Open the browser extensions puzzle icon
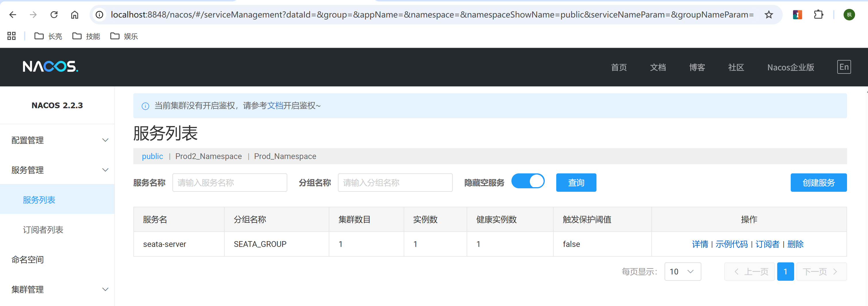Screen dimensions: 868x306 tap(819, 14)
